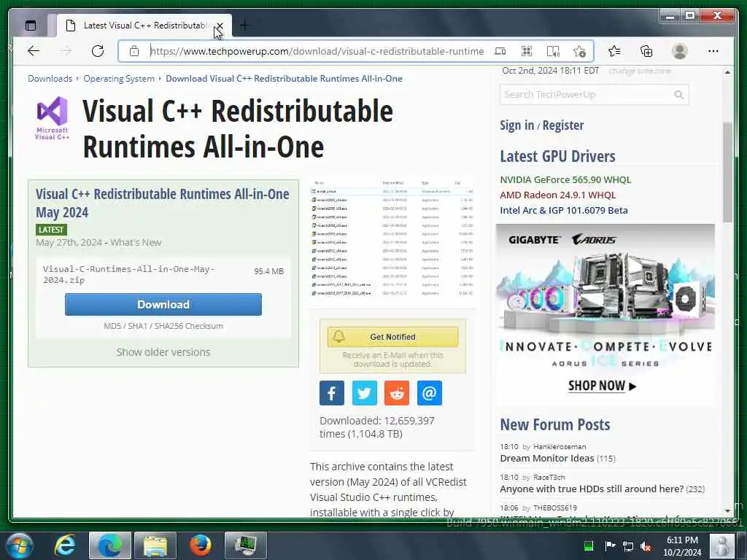Viewport: 747px width, 560px height.
Task: Click the vertical scrollbar thumb
Action: coord(727,172)
